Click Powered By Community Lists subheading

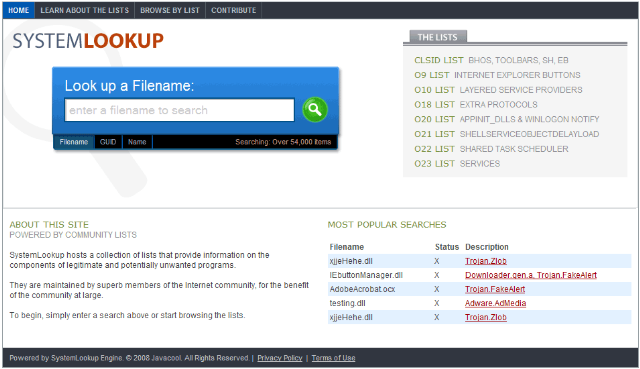click(x=73, y=235)
